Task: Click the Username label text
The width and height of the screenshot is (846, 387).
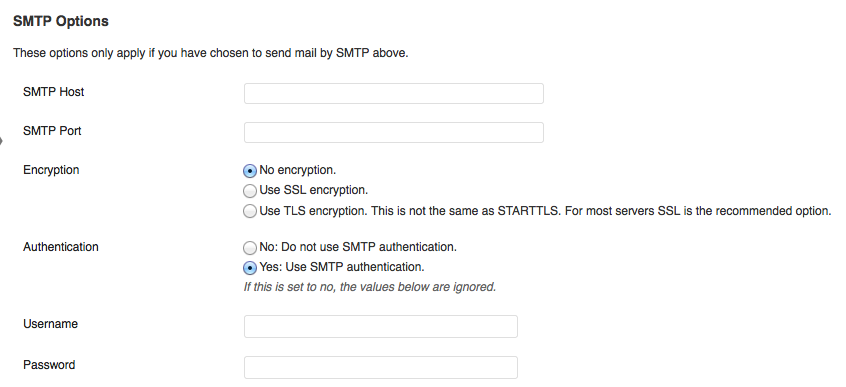Action: 50,324
